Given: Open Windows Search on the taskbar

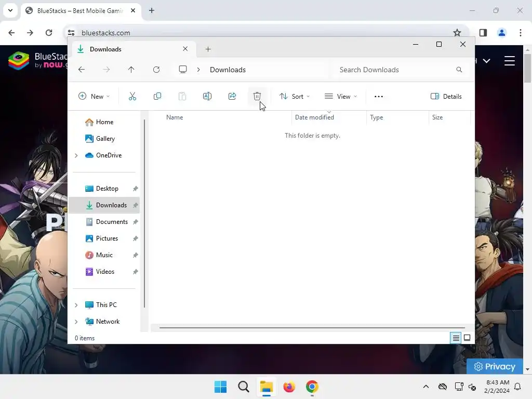Looking at the screenshot, I should (244, 387).
